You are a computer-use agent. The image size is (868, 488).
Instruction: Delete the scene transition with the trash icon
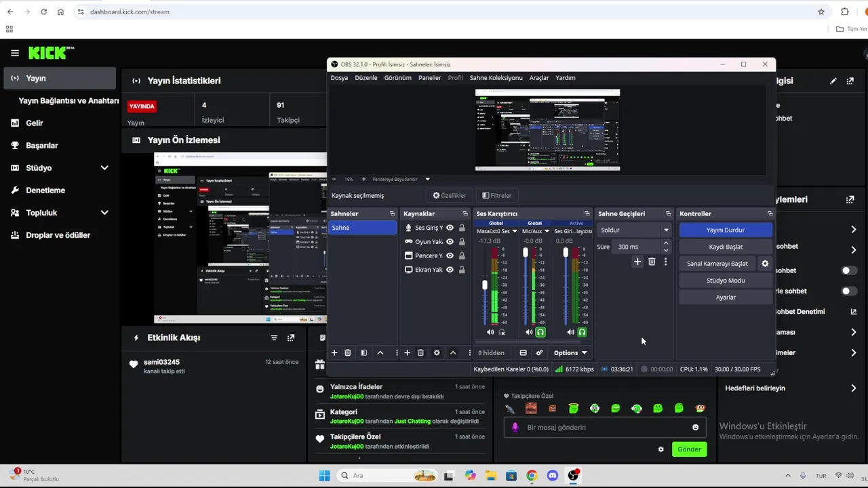[652, 262]
